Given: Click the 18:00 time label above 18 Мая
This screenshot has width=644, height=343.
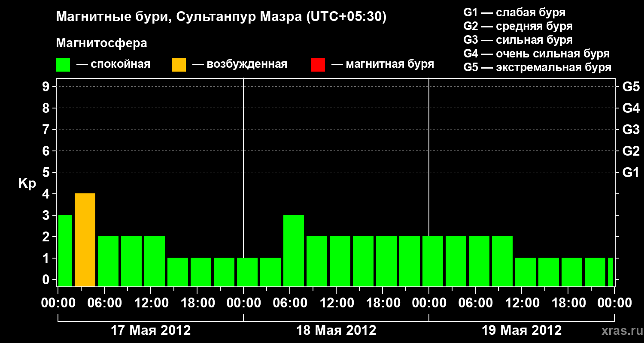Looking at the screenshot, I should click(383, 303).
